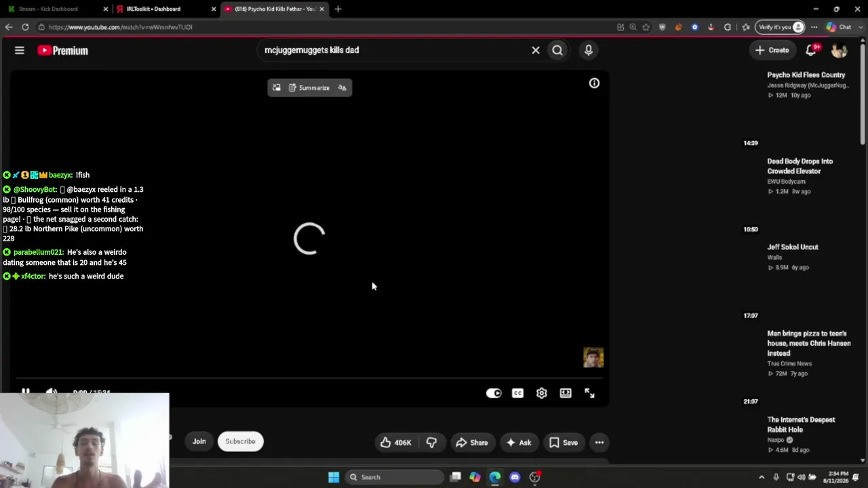This screenshot has height=488, width=868.
Task: Open the YouTube hamburger guide menu
Action: tap(20, 50)
